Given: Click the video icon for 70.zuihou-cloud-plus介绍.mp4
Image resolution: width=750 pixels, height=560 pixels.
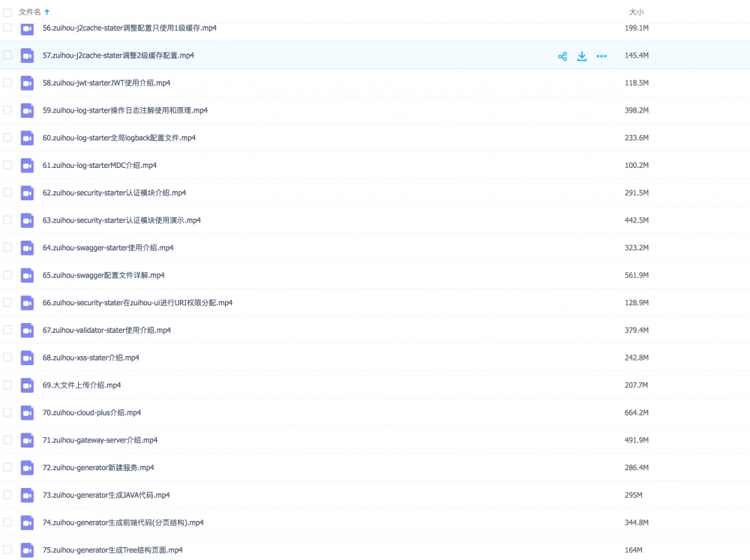Looking at the screenshot, I should 27,412.
